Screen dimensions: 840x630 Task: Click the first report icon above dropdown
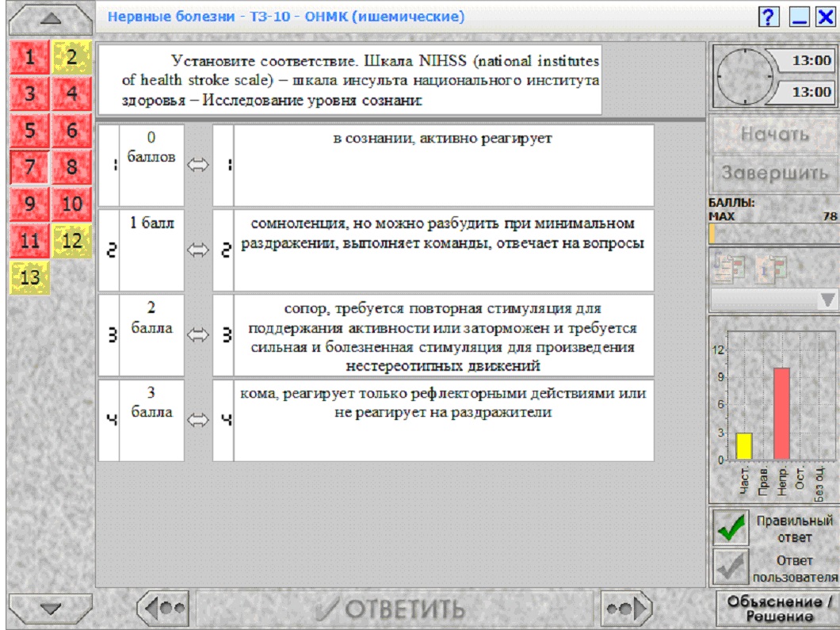(x=728, y=269)
